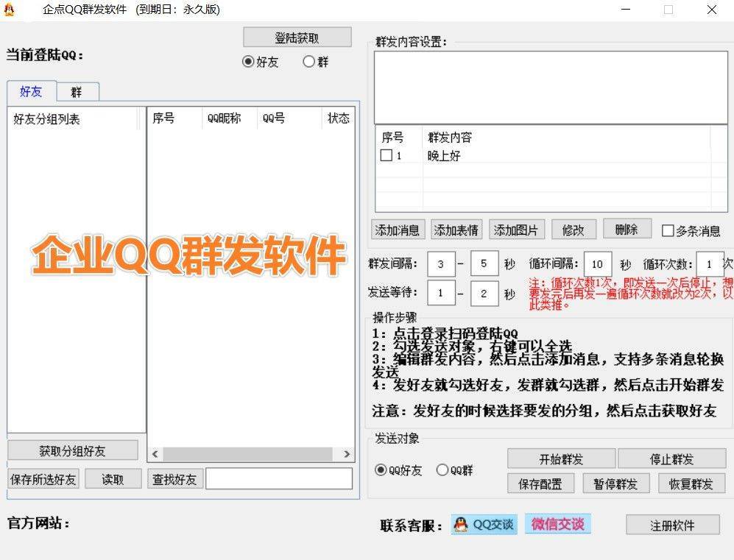Viewport: 734px width, 560px height.
Task: Click 查找好友 to search friends
Action: 174,478
